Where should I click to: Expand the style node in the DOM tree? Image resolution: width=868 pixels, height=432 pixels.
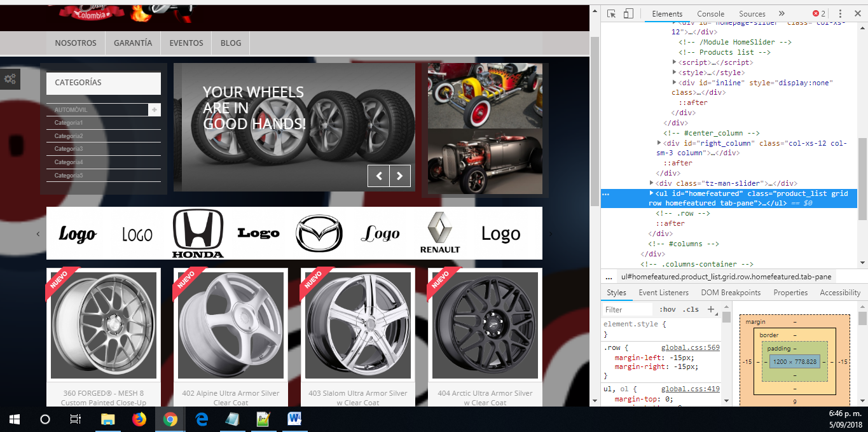675,73
